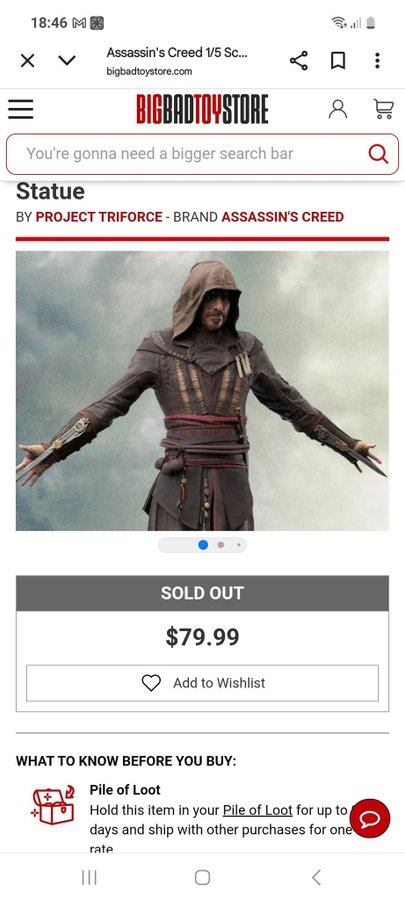Add to Wishlist button with heart
The height and width of the screenshot is (900, 405).
point(202,683)
